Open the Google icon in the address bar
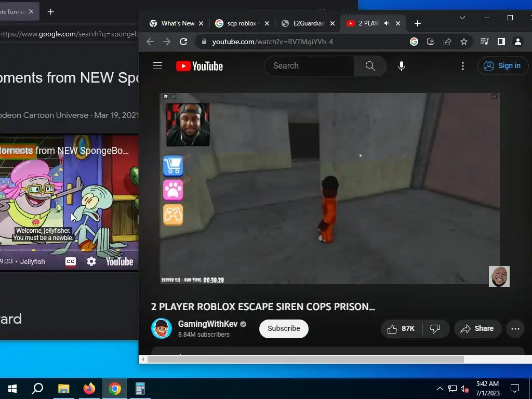 pos(414,42)
